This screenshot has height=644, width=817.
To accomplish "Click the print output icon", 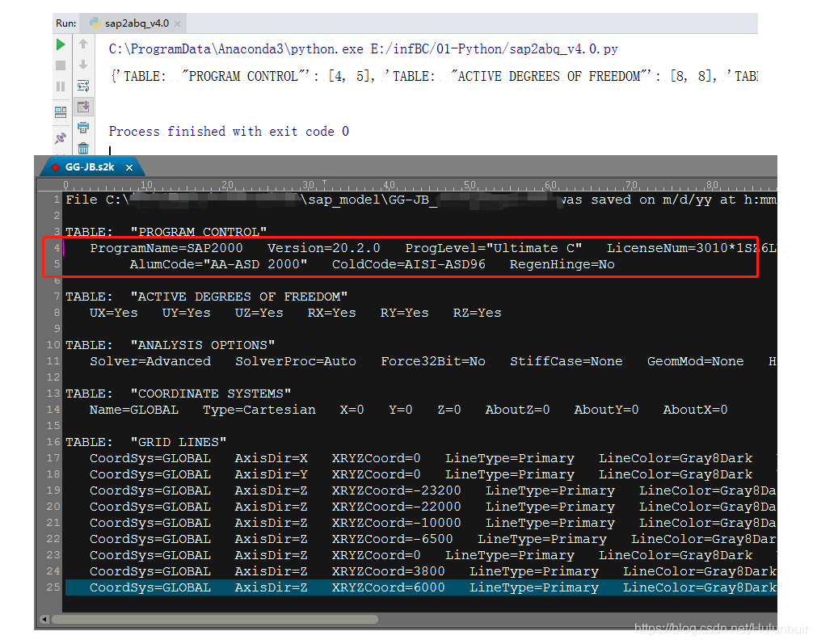I will [83, 127].
